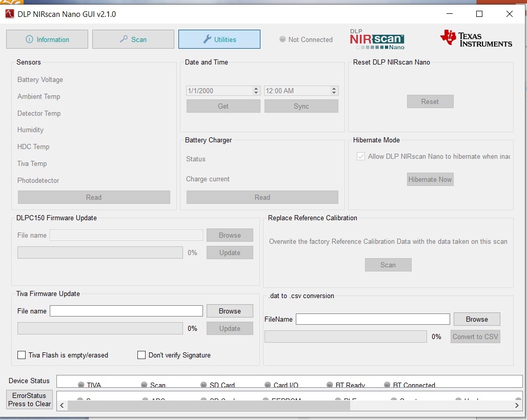527x420 pixels.
Task: Open the Information tab
Action: [x=47, y=39]
